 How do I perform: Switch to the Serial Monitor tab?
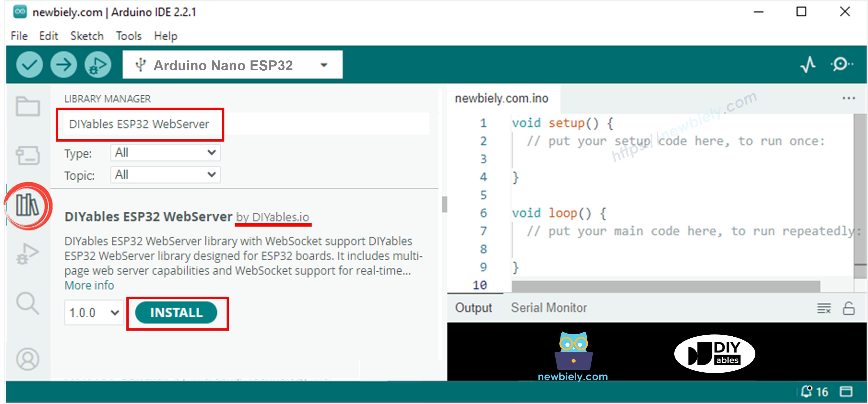(549, 307)
